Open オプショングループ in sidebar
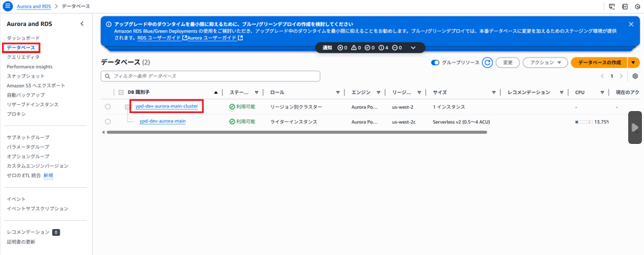 pos(28,156)
